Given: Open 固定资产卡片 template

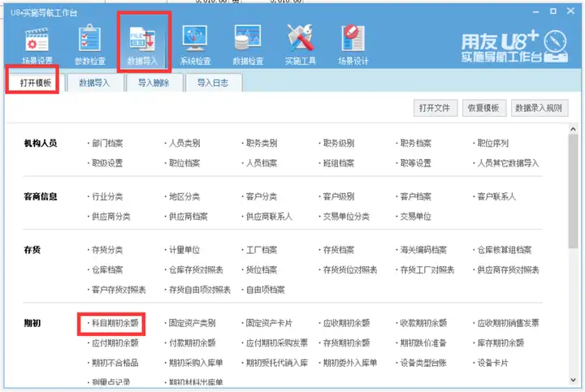Looking at the screenshot, I should (x=270, y=323).
